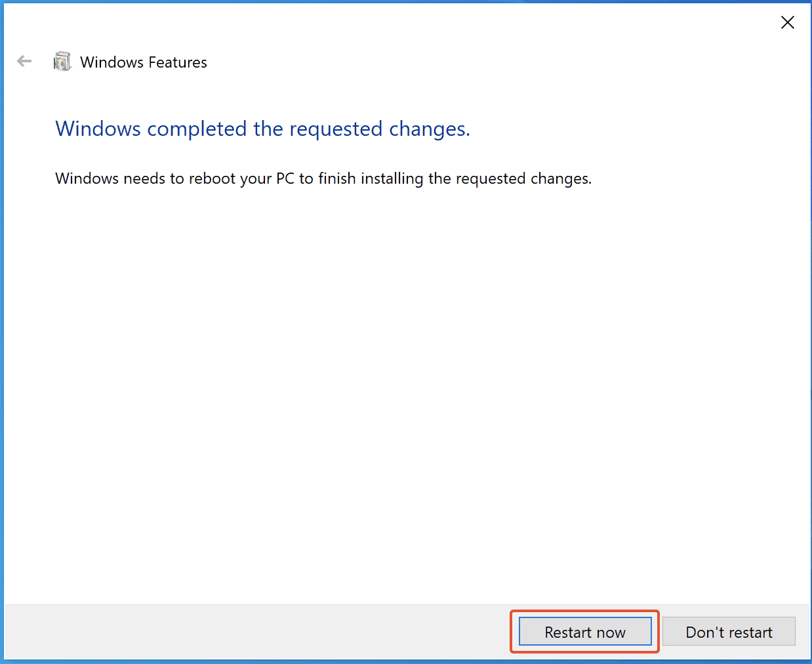Screen dimensions: 812x664
Task: Click the "Windows Features" title text
Action: point(144,62)
